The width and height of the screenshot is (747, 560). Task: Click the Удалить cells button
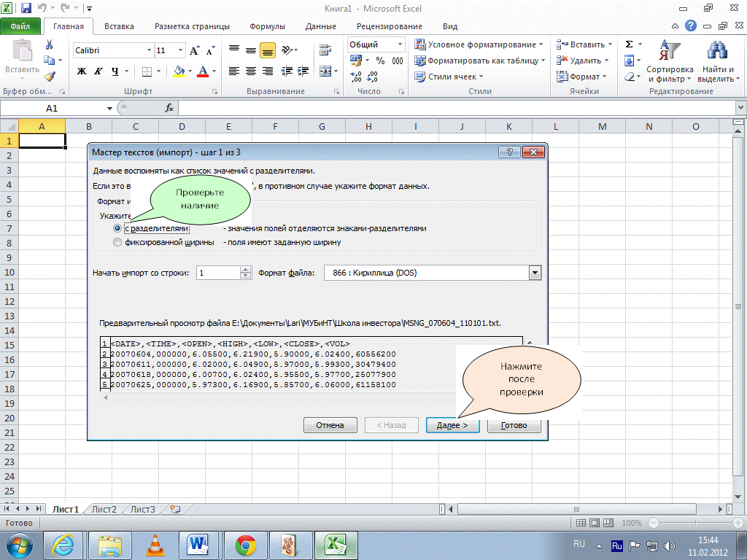583,61
